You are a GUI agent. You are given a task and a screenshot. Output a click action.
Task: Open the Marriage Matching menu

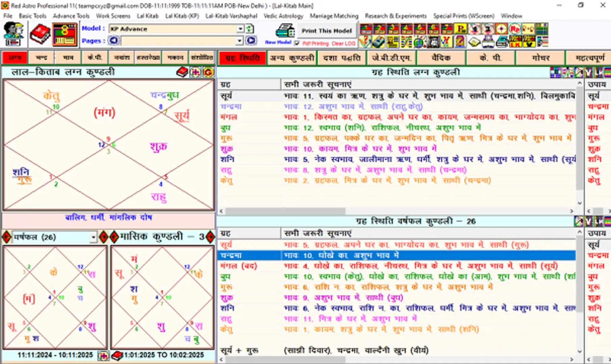333,16
